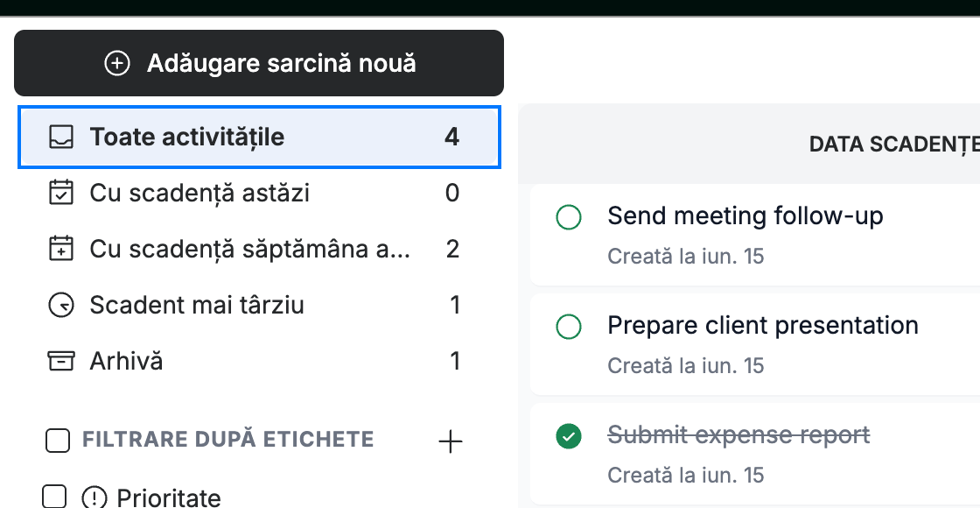This screenshot has width=980, height=508.
Task: Click the archive box icon beside Arhivă
Action: pyautogui.click(x=61, y=361)
